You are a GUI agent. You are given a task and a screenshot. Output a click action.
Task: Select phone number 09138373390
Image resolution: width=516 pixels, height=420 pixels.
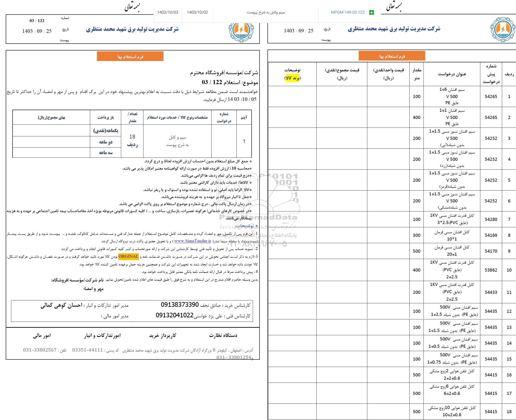(x=180, y=305)
